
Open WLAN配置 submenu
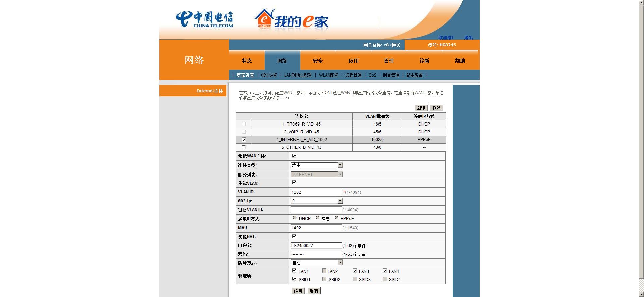(x=328, y=75)
